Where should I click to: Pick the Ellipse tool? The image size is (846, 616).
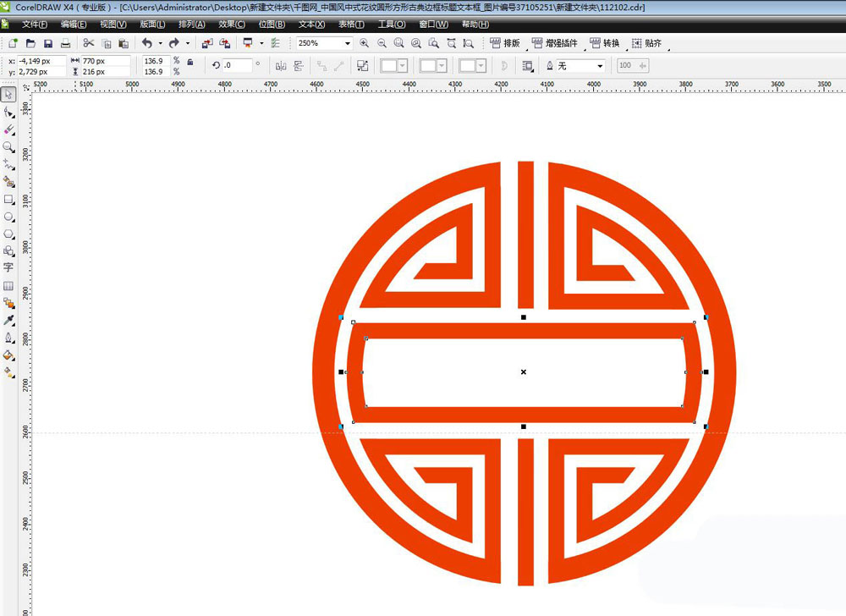pyautogui.click(x=8, y=217)
